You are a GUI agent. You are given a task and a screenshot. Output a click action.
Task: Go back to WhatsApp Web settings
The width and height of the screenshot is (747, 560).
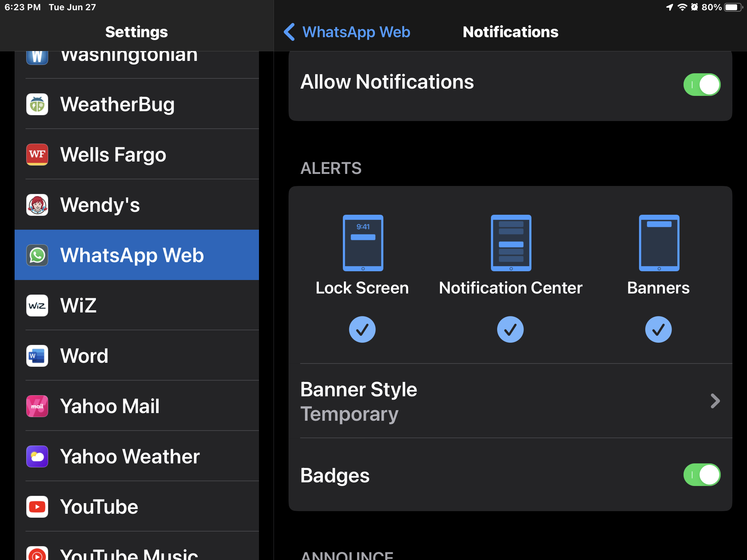347,32
